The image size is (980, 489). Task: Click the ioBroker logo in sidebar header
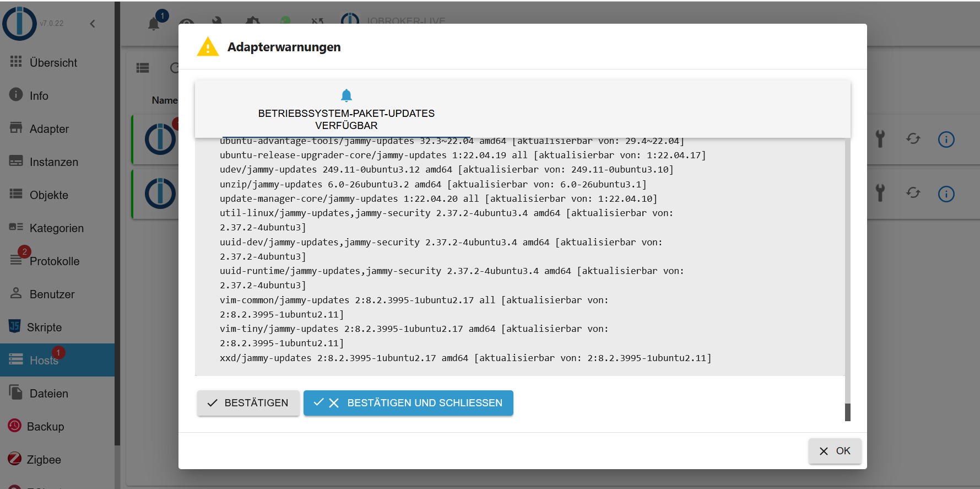point(19,24)
